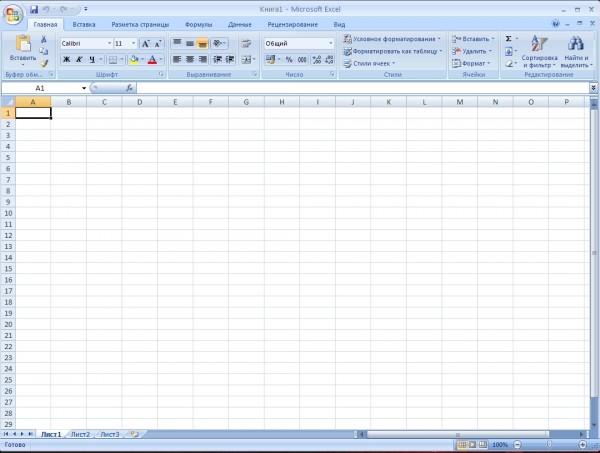Open Формат cells menu
Viewport: 600px width, 453px height.
[x=471, y=64]
